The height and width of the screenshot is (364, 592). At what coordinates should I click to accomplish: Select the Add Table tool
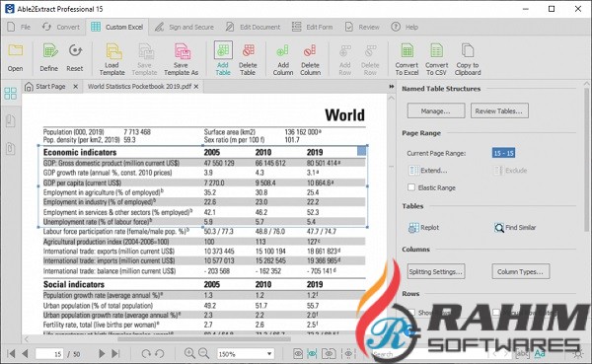tap(223, 50)
